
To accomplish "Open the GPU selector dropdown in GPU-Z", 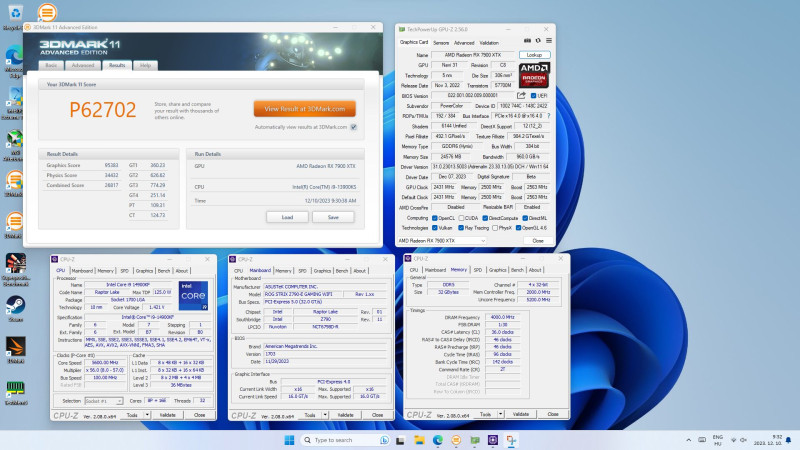I will (x=442, y=240).
